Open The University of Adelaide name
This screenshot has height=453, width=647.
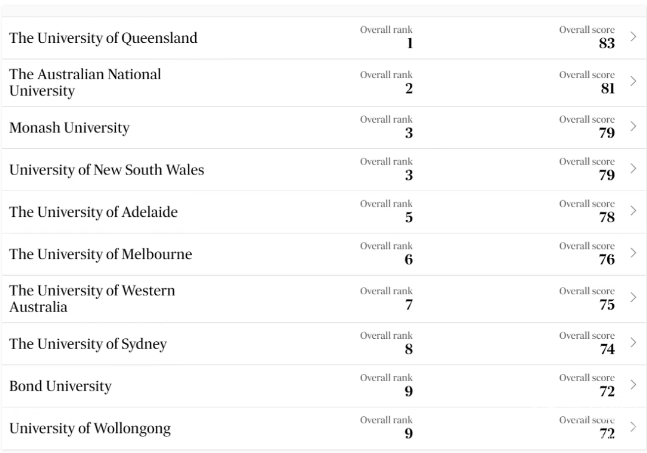pos(93,212)
